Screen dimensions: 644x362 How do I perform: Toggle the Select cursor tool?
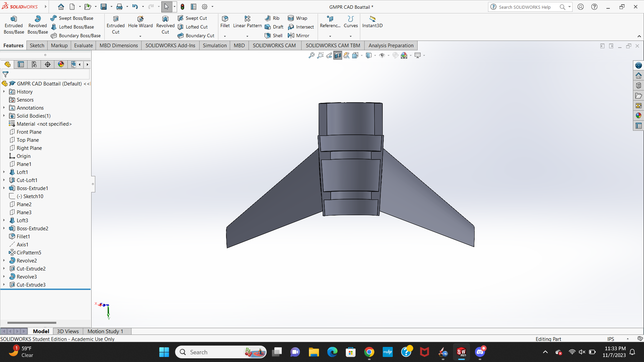166,7
